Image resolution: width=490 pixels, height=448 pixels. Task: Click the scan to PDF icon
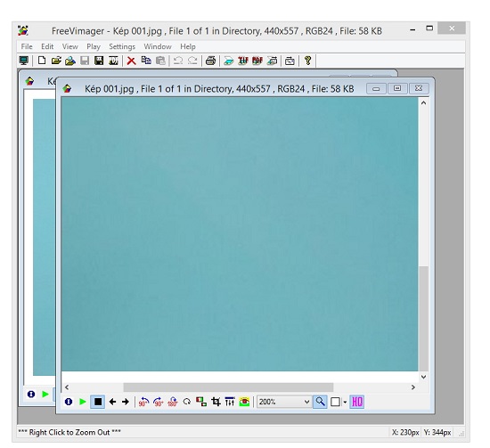(x=257, y=61)
